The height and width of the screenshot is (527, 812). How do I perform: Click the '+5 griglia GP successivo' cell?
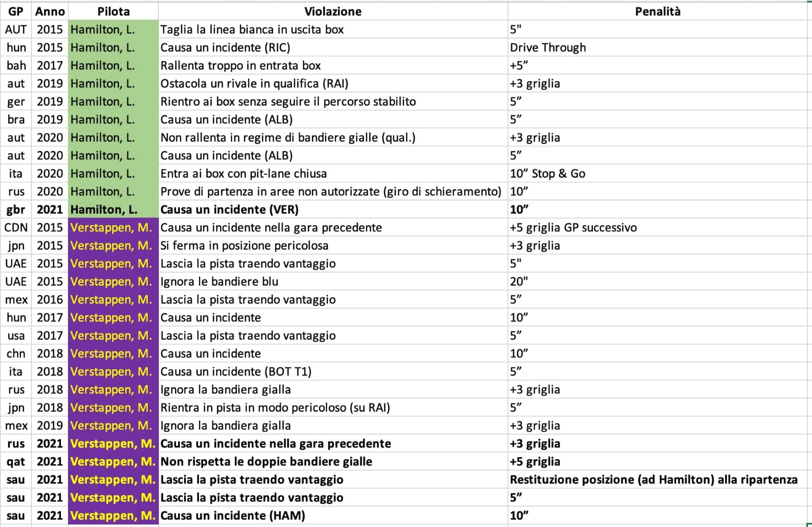click(x=573, y=227)
